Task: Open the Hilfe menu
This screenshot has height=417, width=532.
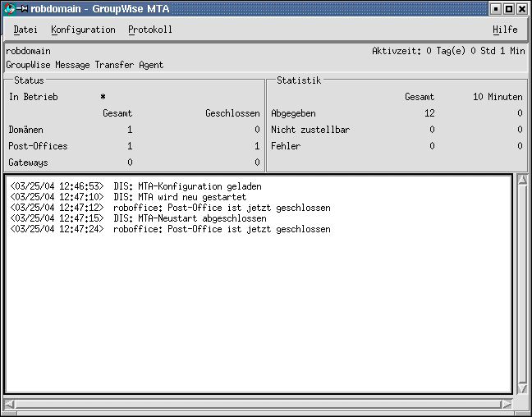Action: pyautogui.click(x=505, y=30)
